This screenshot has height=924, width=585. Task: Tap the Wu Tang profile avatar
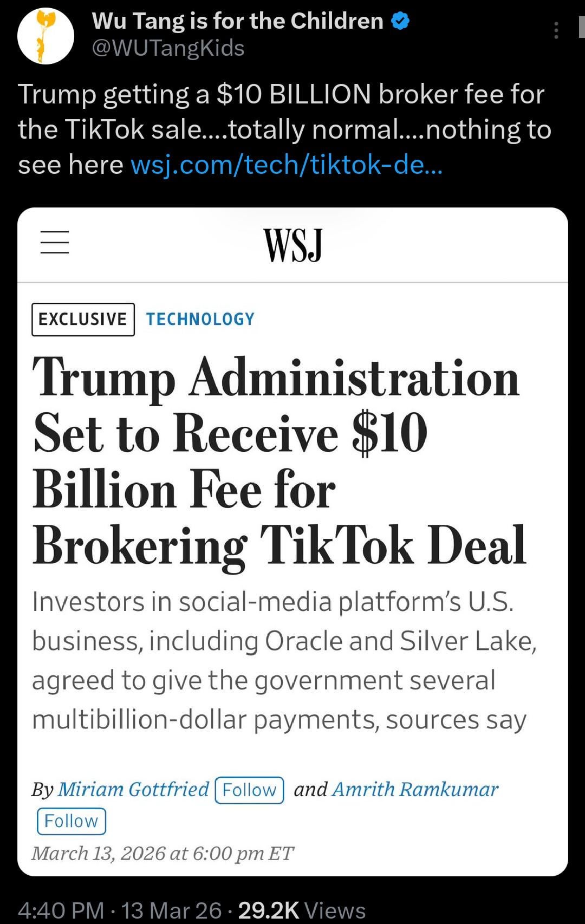pyautogui.click(x=45, y=36)
